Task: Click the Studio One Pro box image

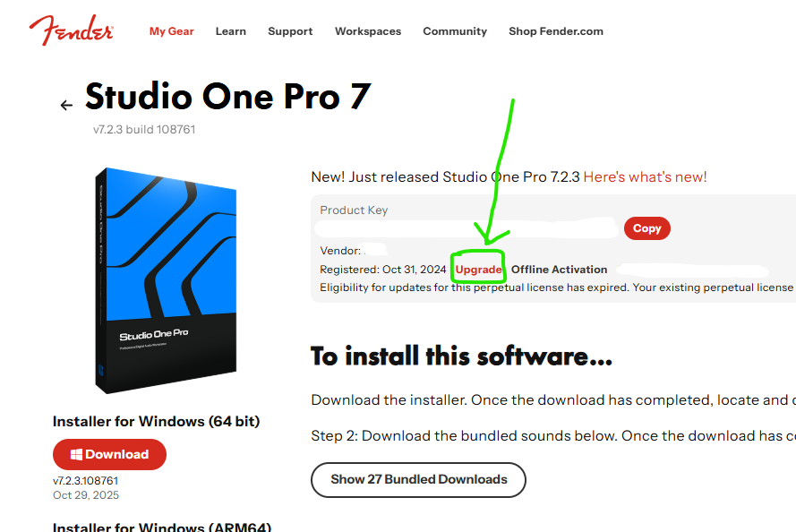Action: 166,280
